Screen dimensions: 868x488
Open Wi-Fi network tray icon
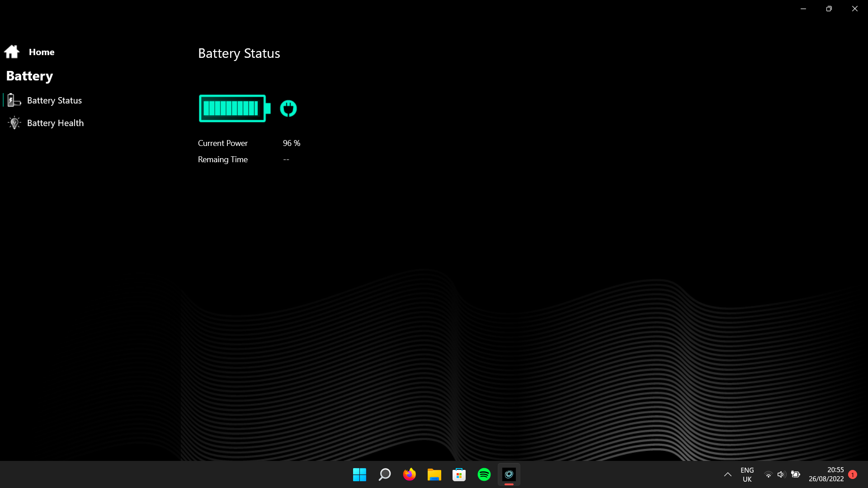click(x=768, y=474)
